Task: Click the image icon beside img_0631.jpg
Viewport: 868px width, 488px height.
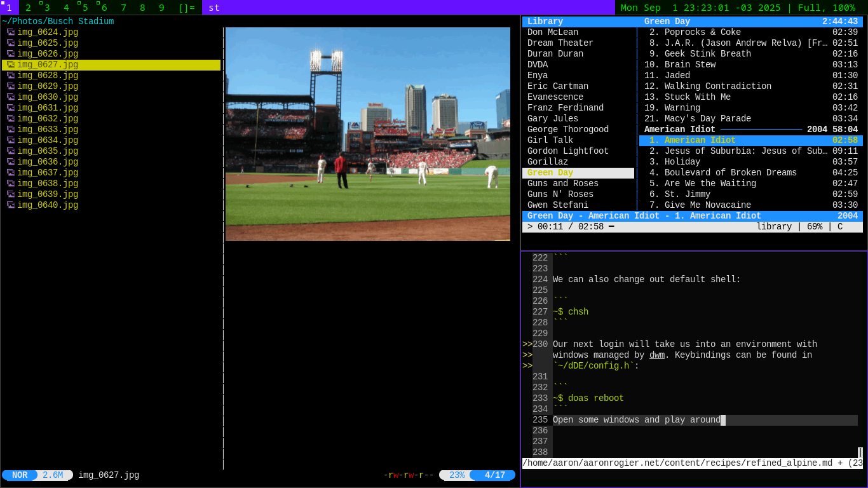Action: click(11, 108)
